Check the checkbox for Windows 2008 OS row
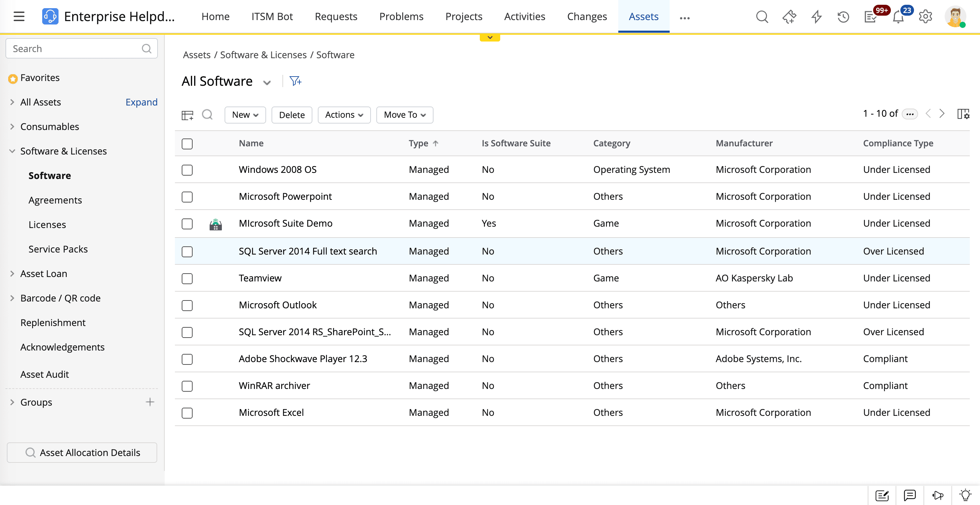Viewport: 980px width, 505px height. point(187,170)
